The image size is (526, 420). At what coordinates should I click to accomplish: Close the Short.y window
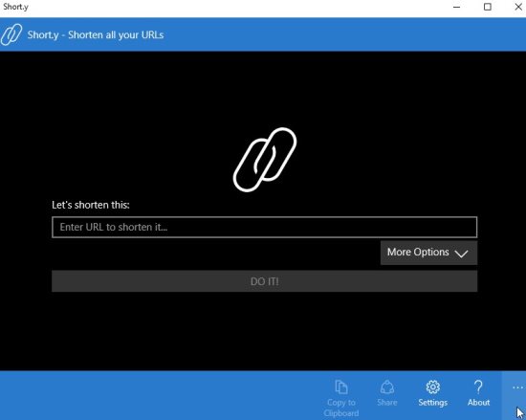coord(518,7)
